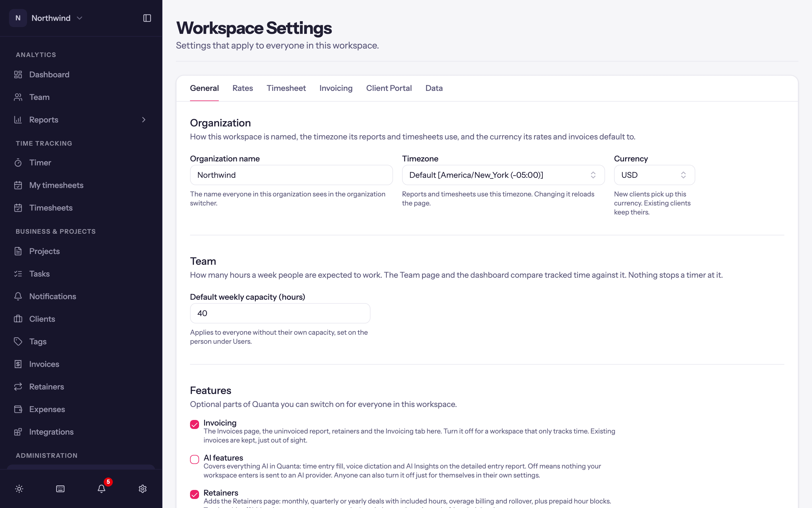Click the Integrations blocks icon

18,432
